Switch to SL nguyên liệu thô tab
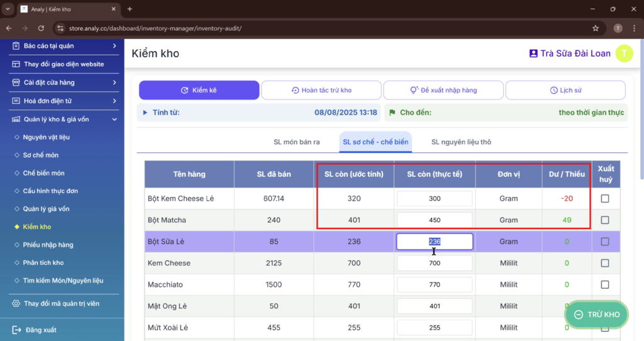The width and height of the screenshot is (644, 341). coord(461,142)
